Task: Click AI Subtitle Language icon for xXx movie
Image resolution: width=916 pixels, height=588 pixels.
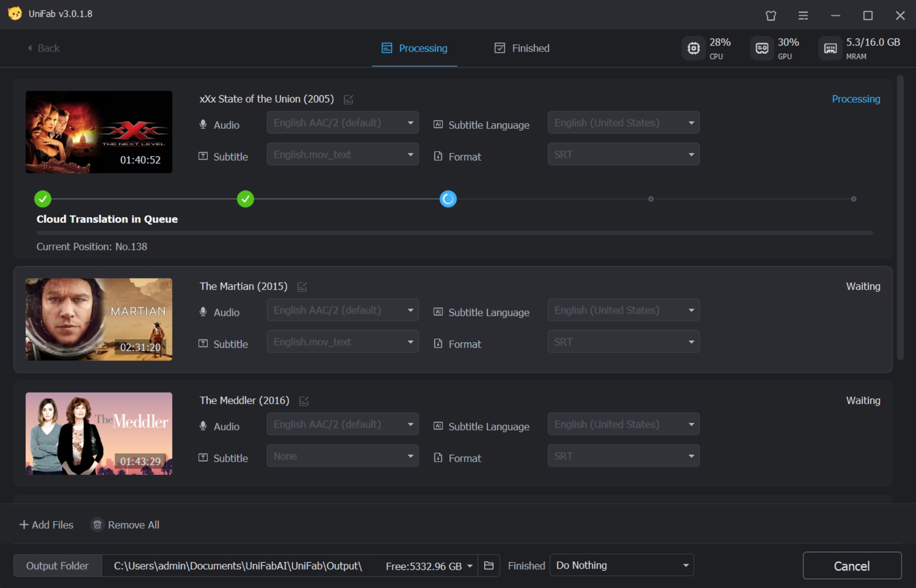Action: (x=438, y=124)
